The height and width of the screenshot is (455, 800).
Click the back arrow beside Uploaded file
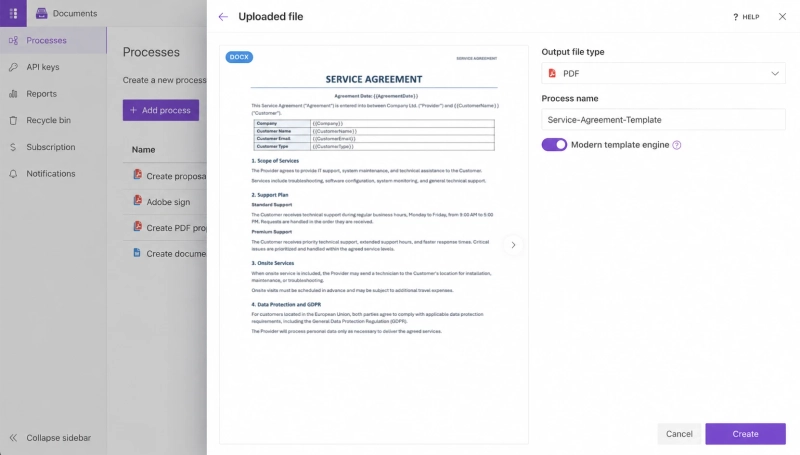click(223, 17)
